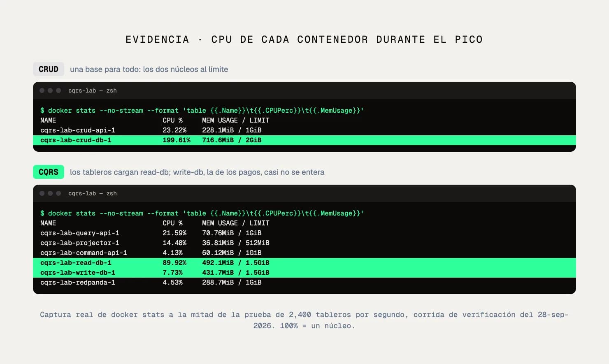
Task: Click cqrs-lab-redpanda-1 container name
Action: point(78,282)
